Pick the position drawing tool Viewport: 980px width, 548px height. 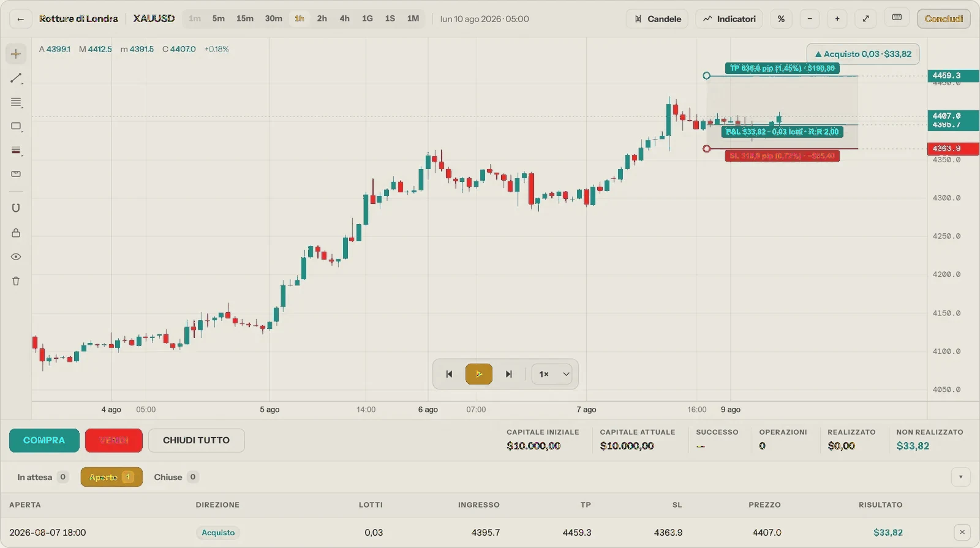16,150
